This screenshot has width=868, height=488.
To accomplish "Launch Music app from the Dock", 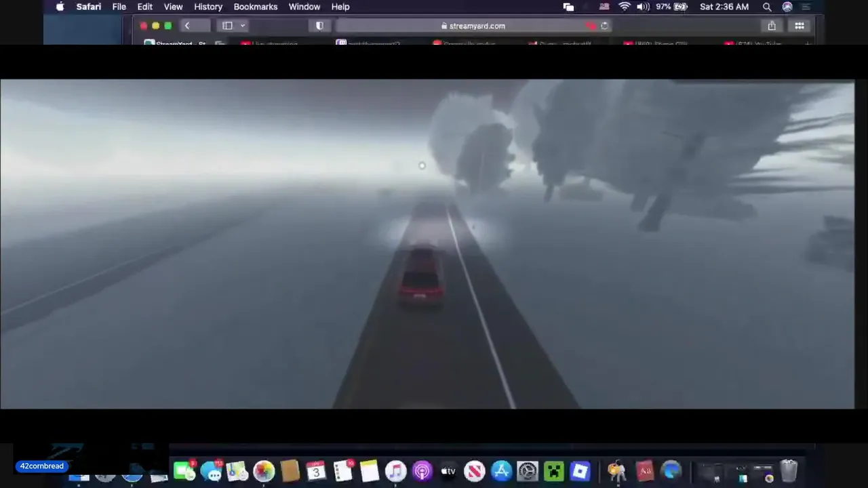I will (395, 471).
